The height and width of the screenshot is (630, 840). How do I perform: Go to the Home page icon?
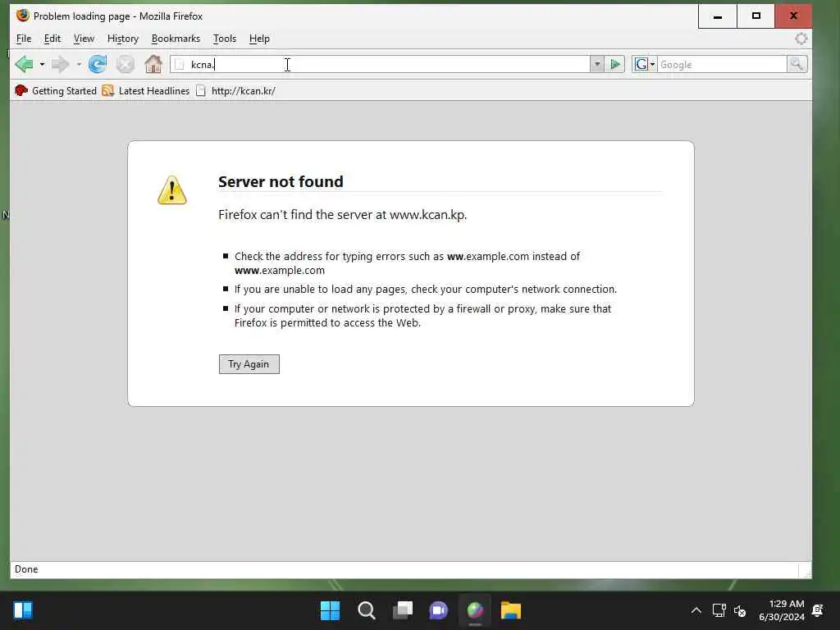coord(153,64)
